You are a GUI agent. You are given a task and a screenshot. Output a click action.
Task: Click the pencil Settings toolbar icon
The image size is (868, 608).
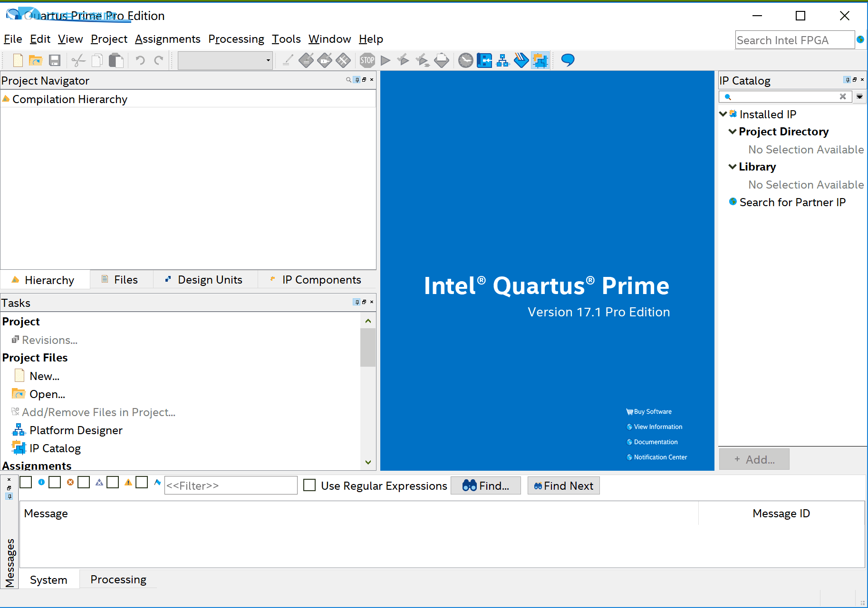288,60
